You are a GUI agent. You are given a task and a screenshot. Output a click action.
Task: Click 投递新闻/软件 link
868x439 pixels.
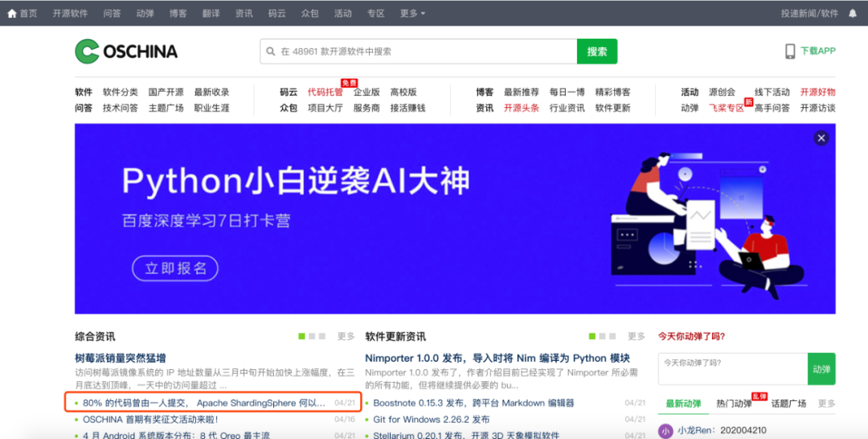click(809, 14)
